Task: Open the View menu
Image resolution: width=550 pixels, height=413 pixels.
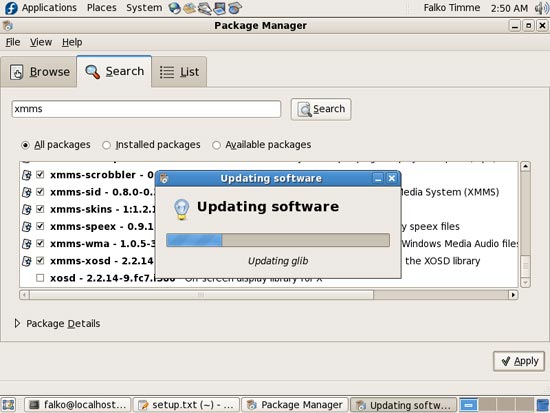Action: (x=41, y=42)
